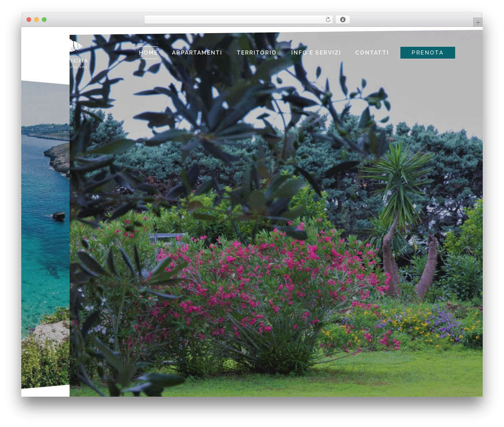Minimize window with yellow button
Screen dimensions: 504x427
(x=37, y=20)
